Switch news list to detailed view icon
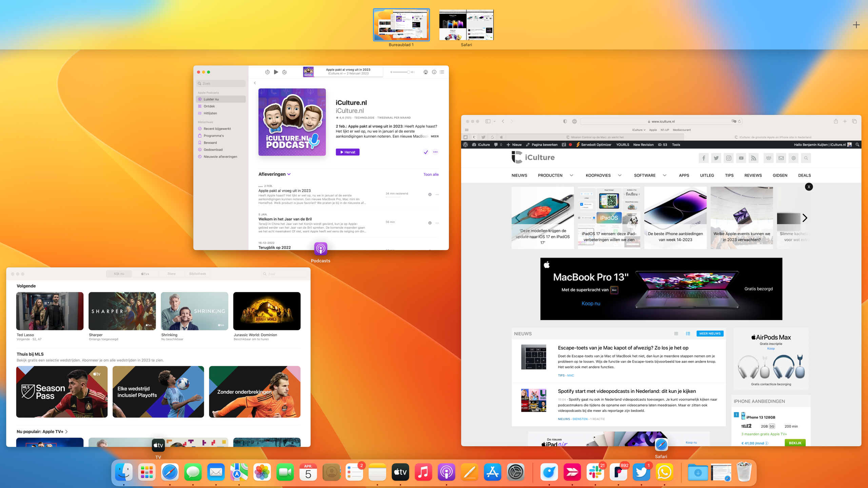Image resolution: width=868 pixels, height=488 pixels. 688,334
